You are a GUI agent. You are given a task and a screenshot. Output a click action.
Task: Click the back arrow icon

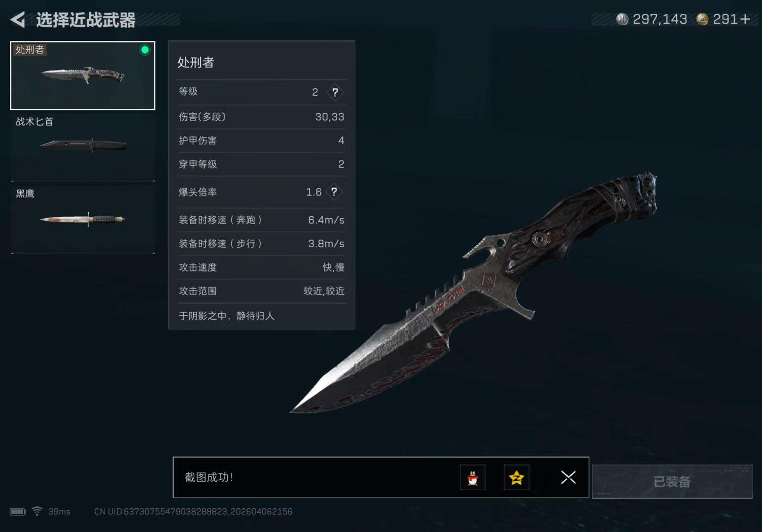pos(18,20)
